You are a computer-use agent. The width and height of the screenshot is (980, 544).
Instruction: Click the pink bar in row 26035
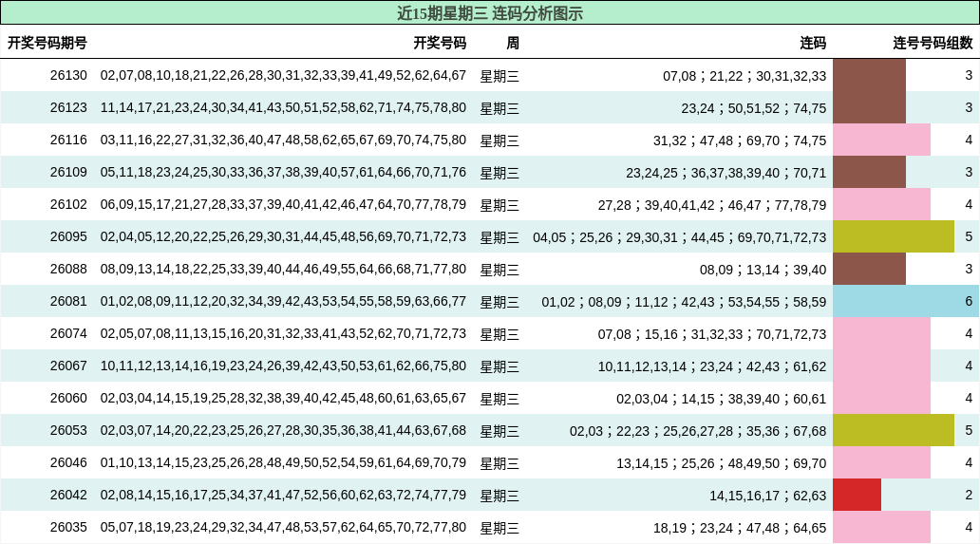pos(882,527)
